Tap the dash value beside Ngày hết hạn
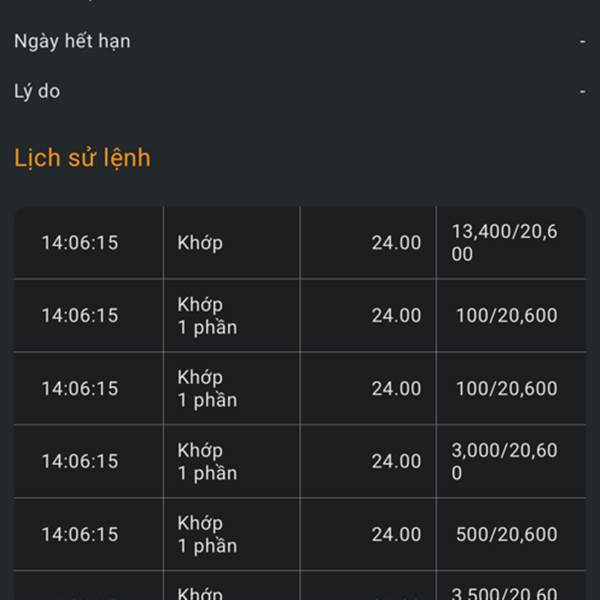Viewport: 600px width, 600px height. tap(582, 41)
